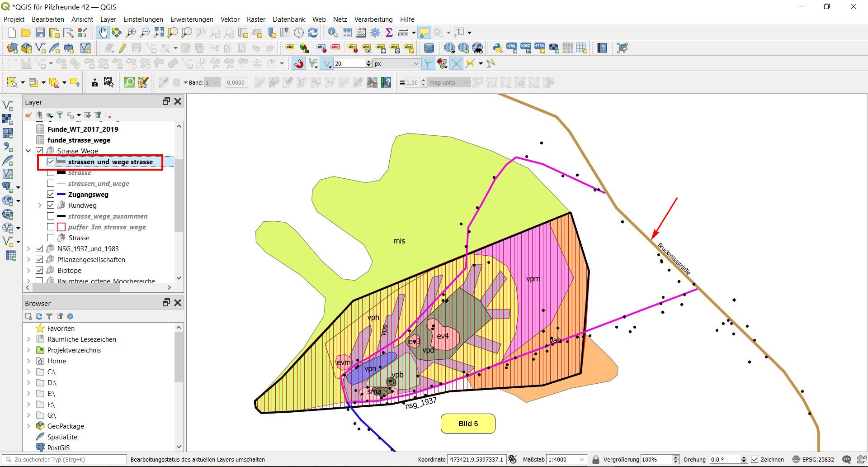The image size is (868, 467).
Task: Uncheck the Zugangsweg layer checkbox
Action: tap(51, 195)
